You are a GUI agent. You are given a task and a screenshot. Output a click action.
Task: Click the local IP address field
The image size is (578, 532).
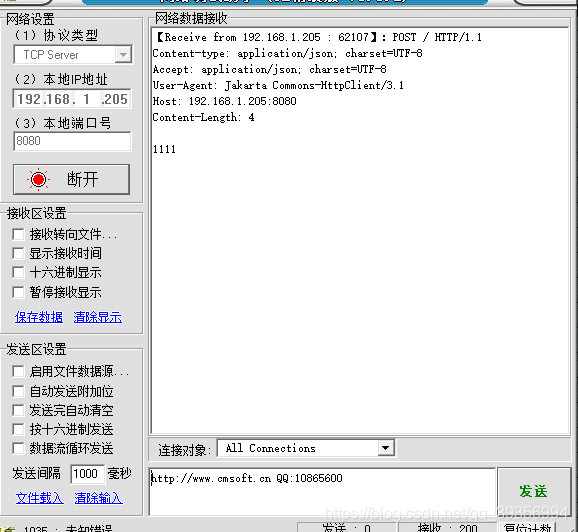coord(72,99)
